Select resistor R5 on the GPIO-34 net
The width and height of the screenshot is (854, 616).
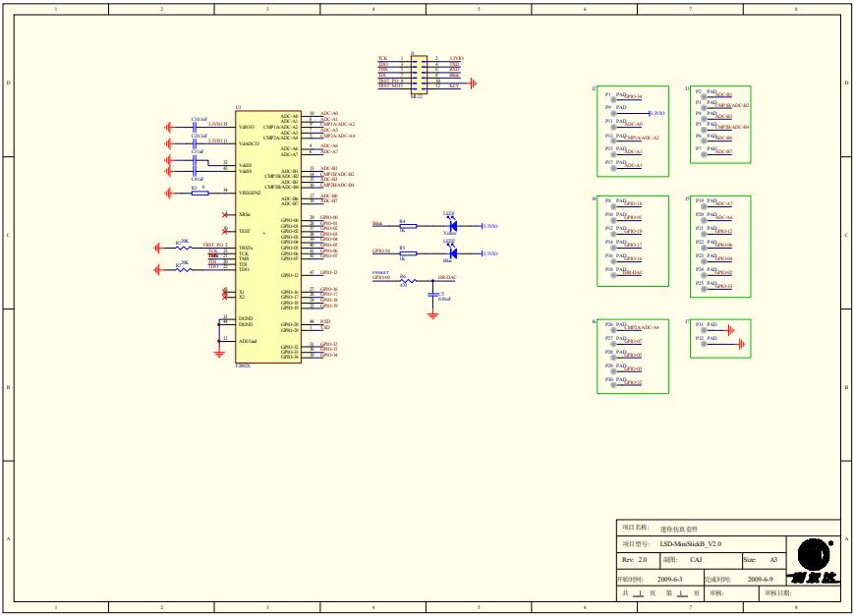click(x=408, y=253)
